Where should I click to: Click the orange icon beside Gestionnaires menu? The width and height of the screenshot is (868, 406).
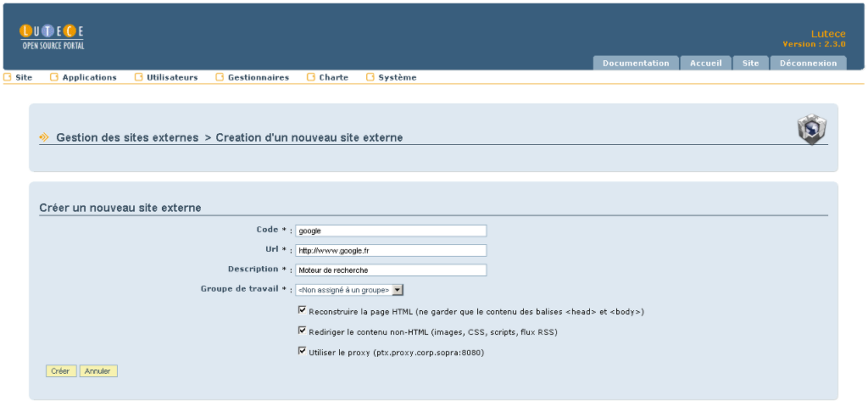[x=220, y=77]
